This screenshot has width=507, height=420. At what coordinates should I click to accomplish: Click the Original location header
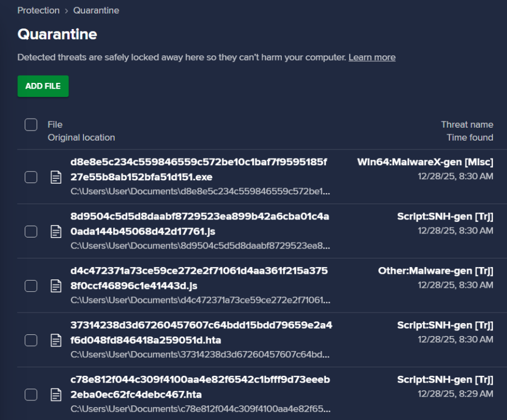[x=81, y=137]
